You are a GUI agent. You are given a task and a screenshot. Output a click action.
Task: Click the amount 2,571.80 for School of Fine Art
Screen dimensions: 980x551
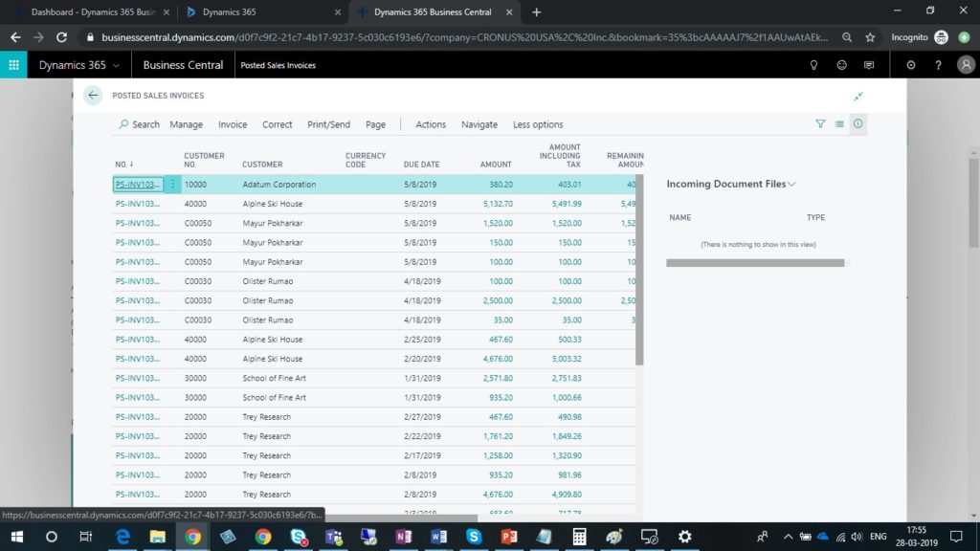498,378
